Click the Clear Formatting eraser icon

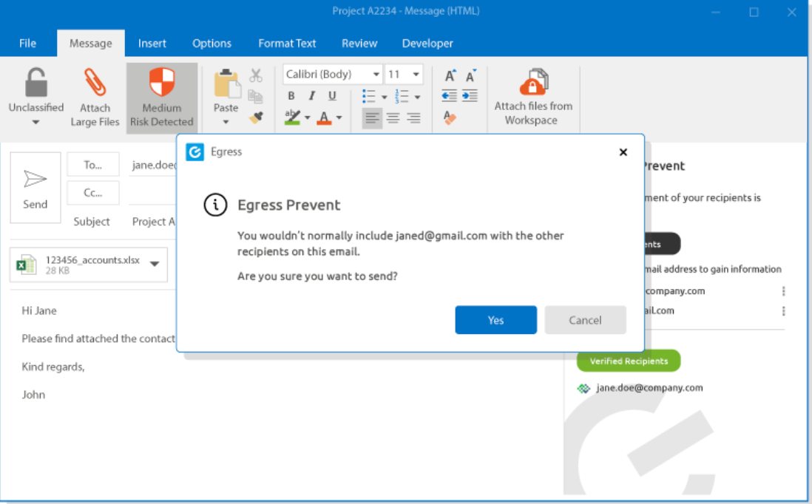(x=450, y=118)
